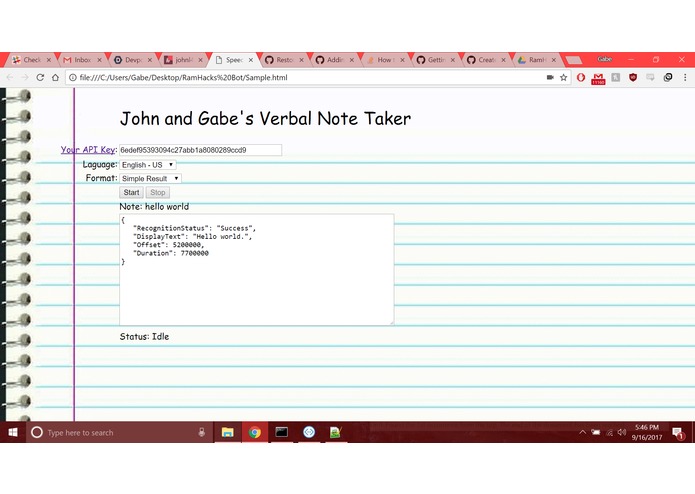Viewport: 695px width, 494px height.
Task: Open the Gmail checker extension icon
Action: coord(598,78)
